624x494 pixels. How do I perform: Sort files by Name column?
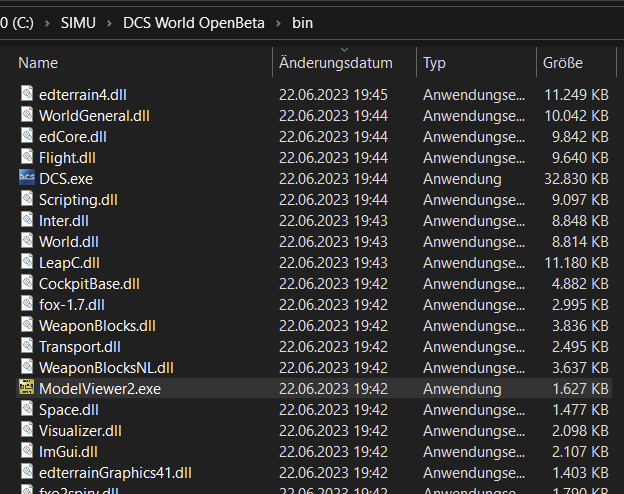(38, 63)
